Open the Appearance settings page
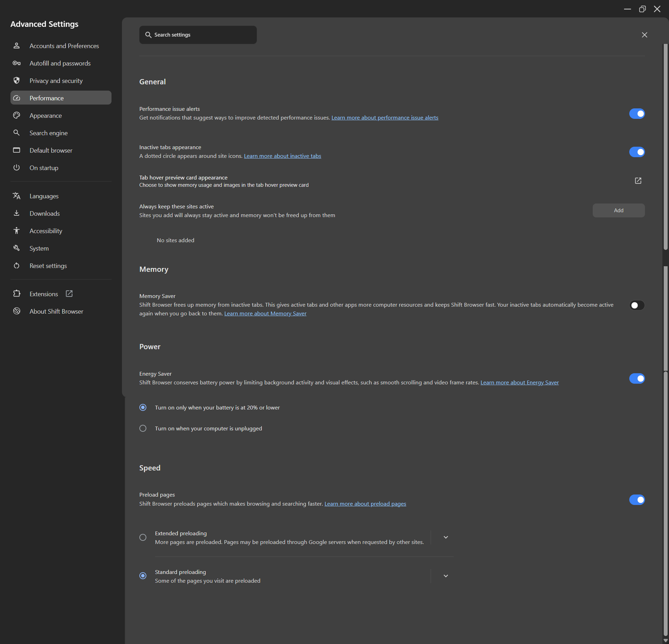The image size is (669, 644). tap(61, 115)
